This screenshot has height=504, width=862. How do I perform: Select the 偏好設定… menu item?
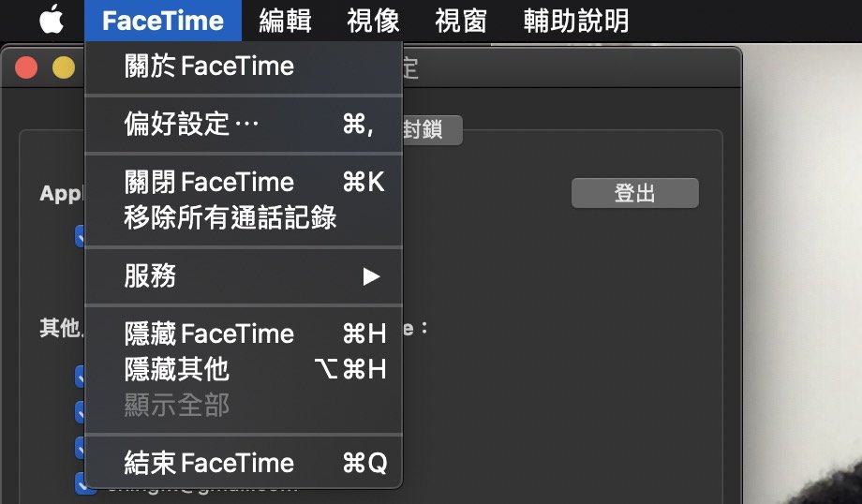(x=192, y=124)
